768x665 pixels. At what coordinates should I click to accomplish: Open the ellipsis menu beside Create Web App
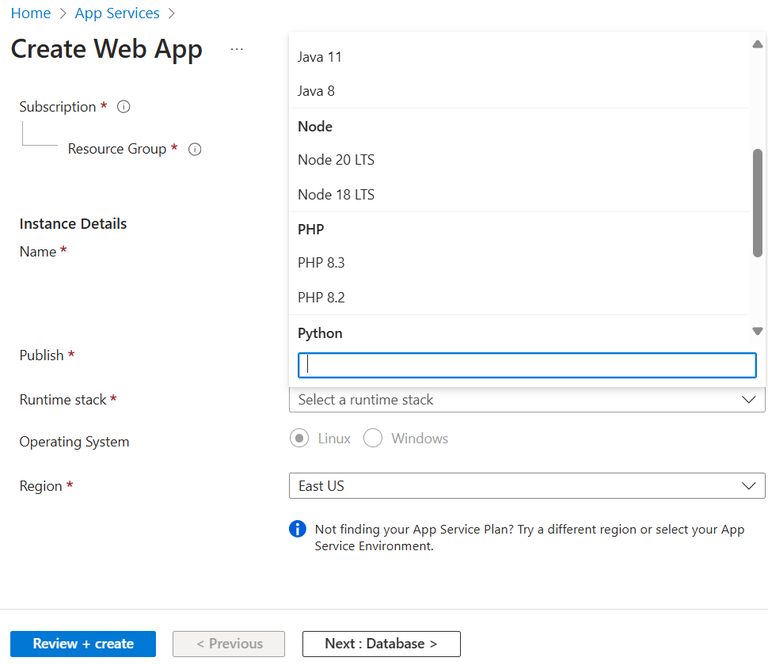pos(237,49)
